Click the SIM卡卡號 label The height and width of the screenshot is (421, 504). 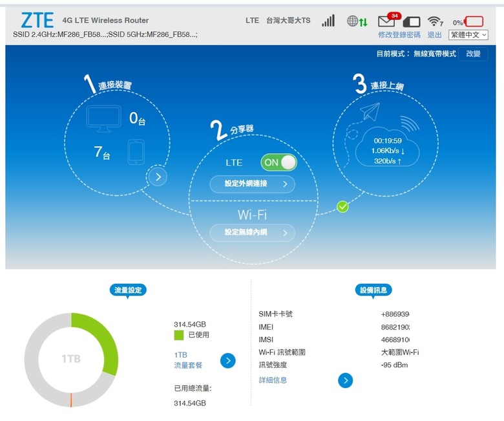tap(275, 314)
